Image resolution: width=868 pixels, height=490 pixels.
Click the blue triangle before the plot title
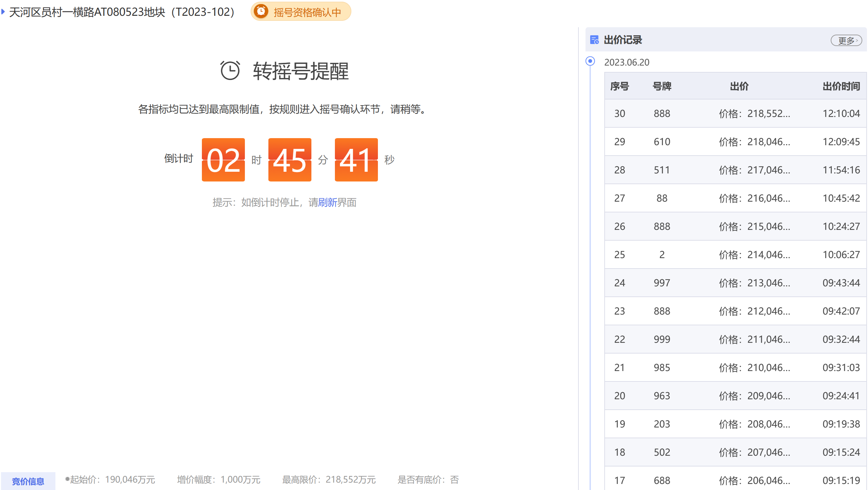(x=3, y=12)
